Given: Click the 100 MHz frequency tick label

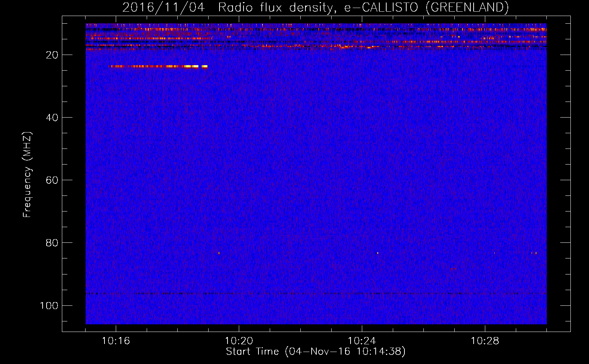Looking at the screenshot, I should click(49, 305).
